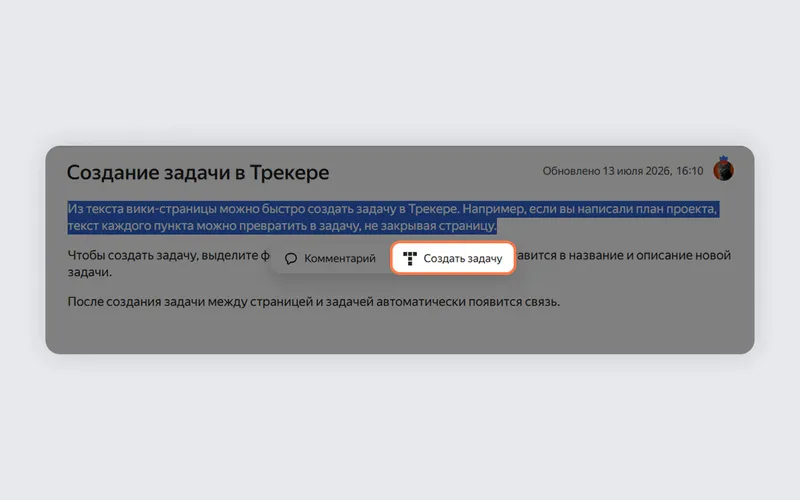Click the highlighted paragraph starting Из текста вики-страницы

(x=393, y=217)
